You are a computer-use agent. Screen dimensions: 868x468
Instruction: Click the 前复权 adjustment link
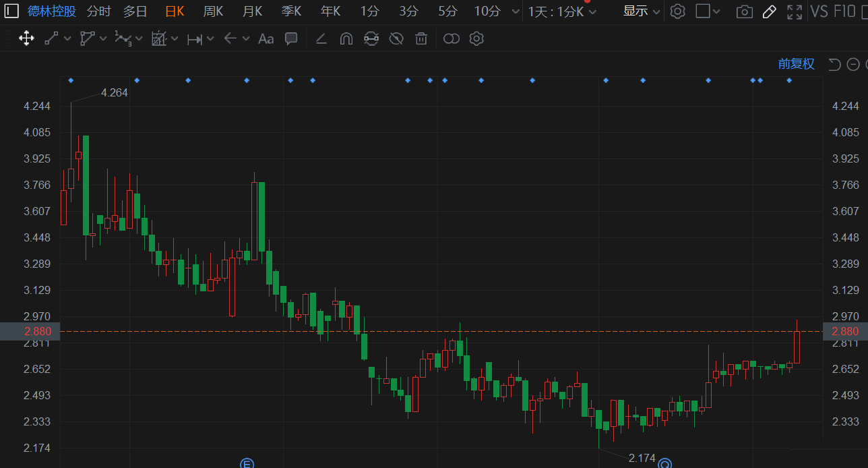[796, 64]
